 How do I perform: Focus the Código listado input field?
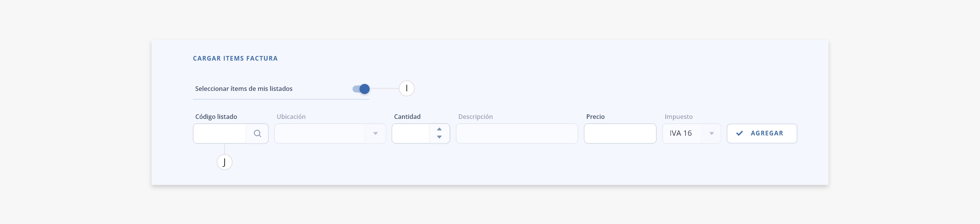(219, 133)
